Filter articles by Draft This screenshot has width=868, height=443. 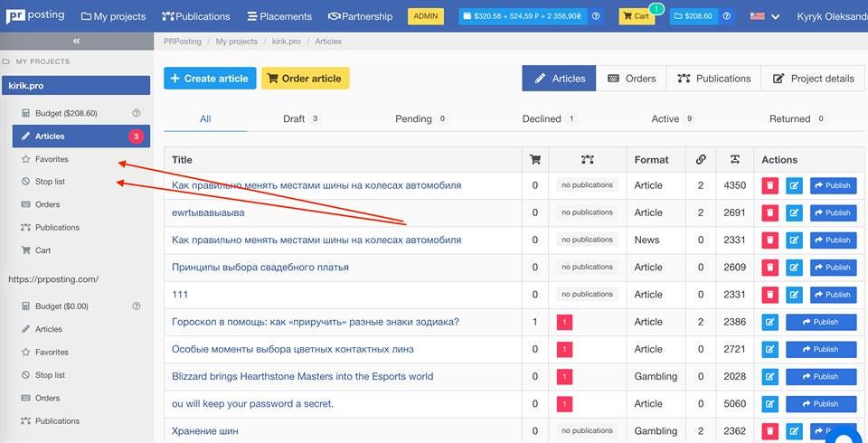coord(300,118)
